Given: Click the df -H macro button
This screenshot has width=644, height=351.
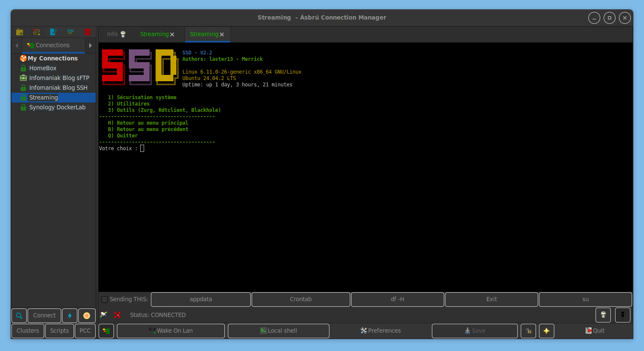Looking at the screenshot, I should click(x=397, y=300).
